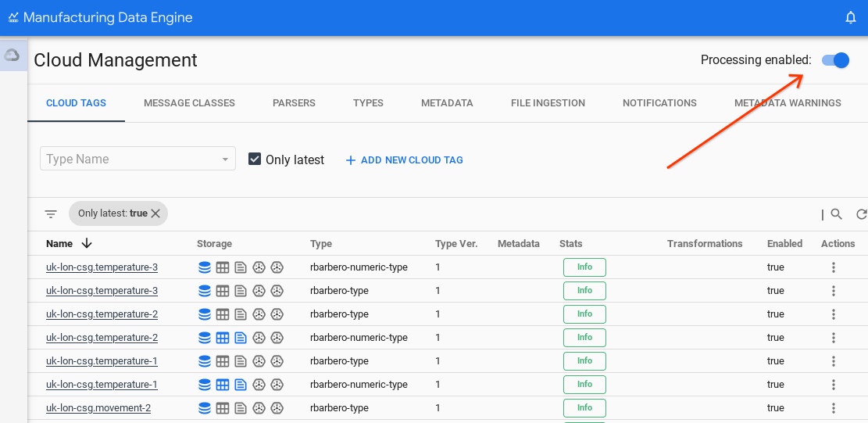
Task: Open the filter list icon above table
Action: pos(51,213)
